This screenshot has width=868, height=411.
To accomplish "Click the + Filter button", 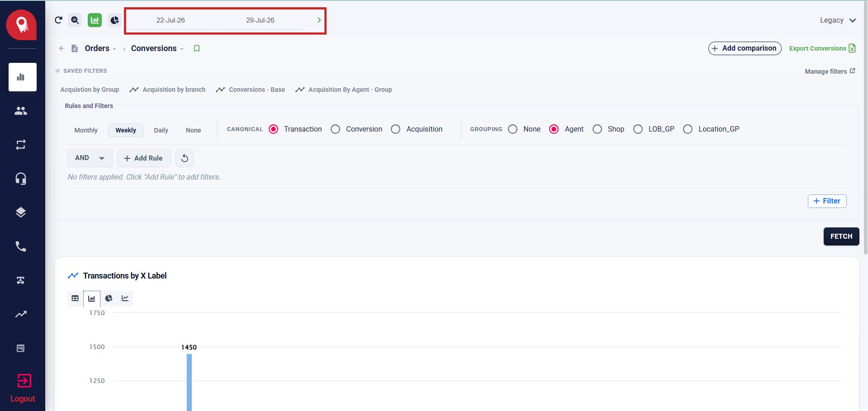I will point(827,201).
